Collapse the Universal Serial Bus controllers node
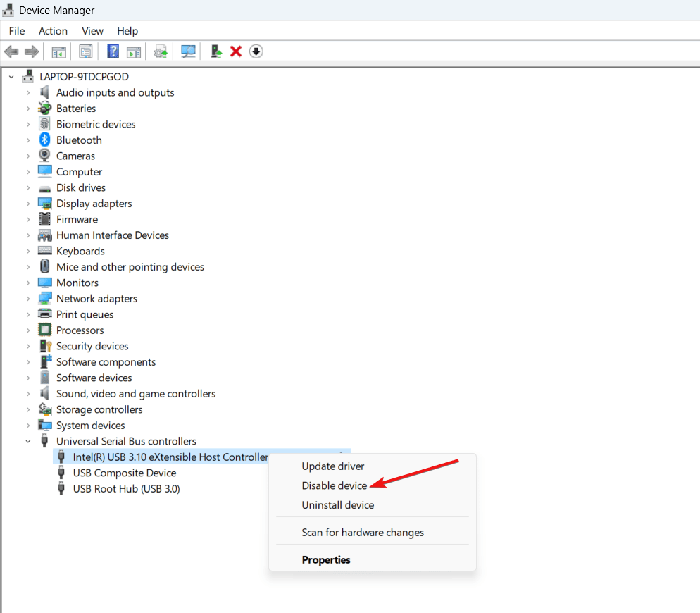This screenshot has height=613, width=700. [x=28, y=442]
